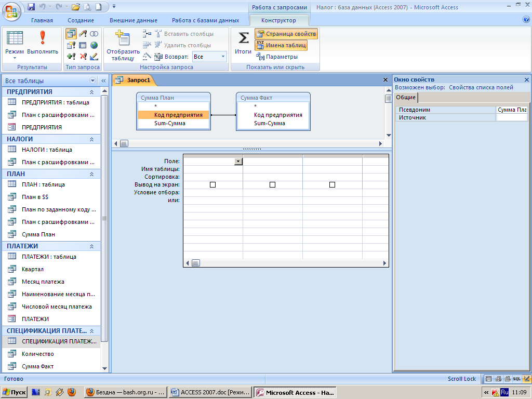This screenshot has height=399, width=532.
Task: Click the Источник value field
Action: (512, 117)
